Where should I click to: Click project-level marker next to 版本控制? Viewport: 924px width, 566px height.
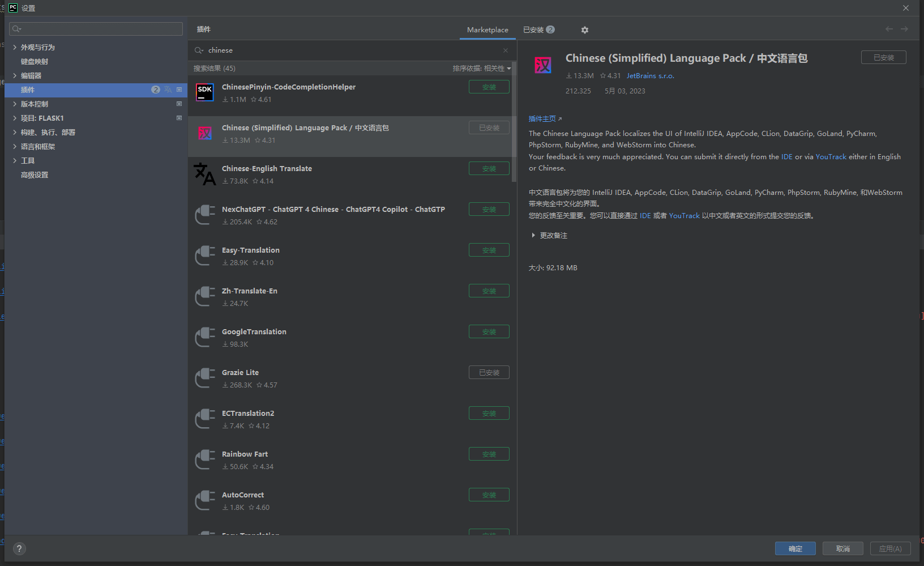[x=179, y=104]
